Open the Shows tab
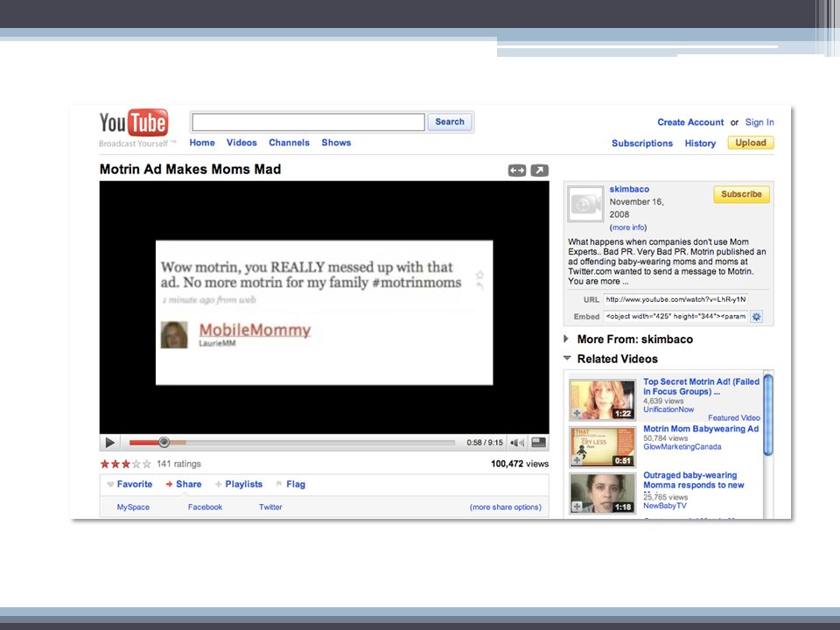The image size is (840, 630). tap(336, 143)
